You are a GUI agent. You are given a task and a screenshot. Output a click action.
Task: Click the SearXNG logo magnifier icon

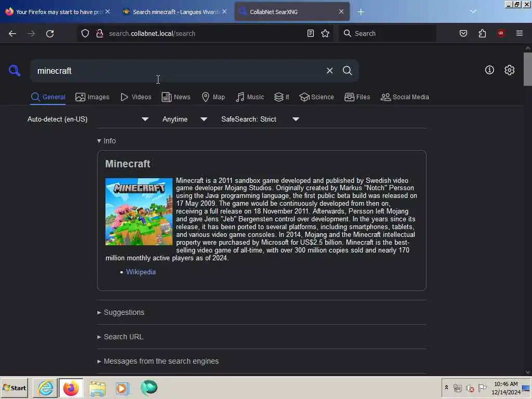(x=15, y=71)
